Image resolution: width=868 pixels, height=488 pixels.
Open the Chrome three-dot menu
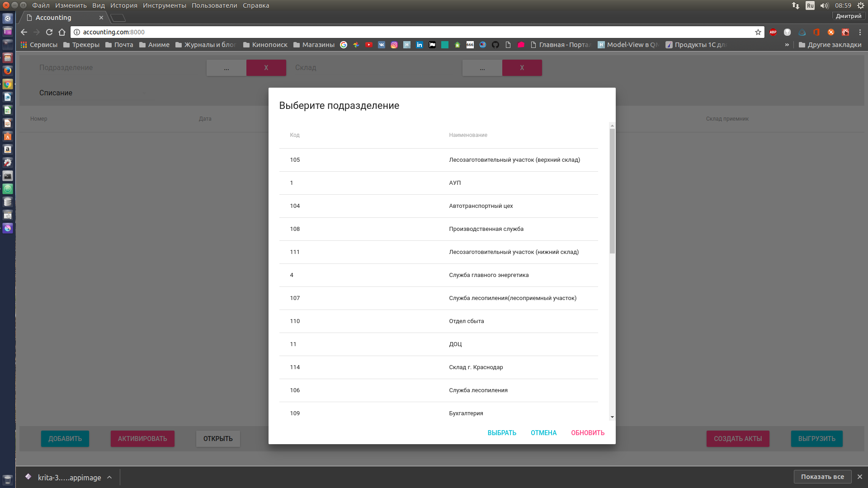tap(860, 32)
